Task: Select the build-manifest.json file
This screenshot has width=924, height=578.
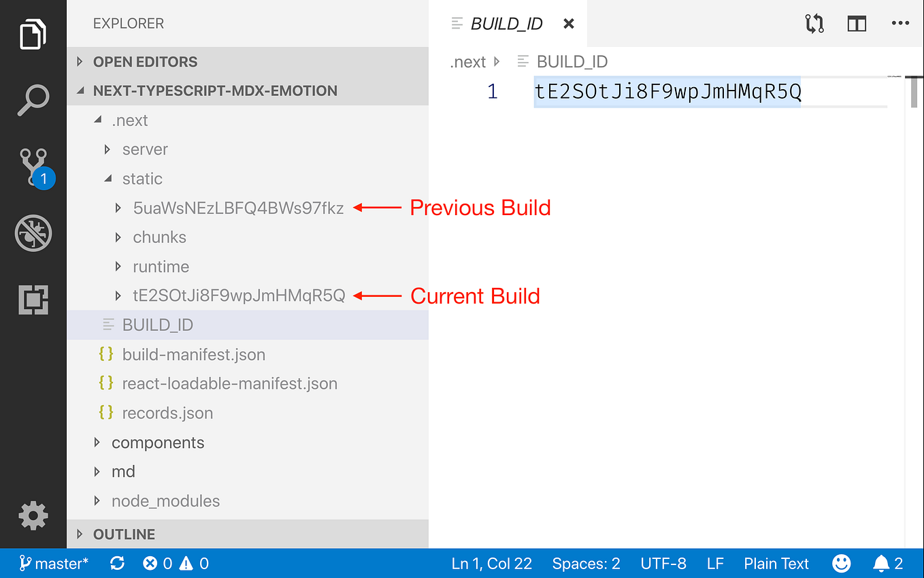Action: [x=193, y=354]
